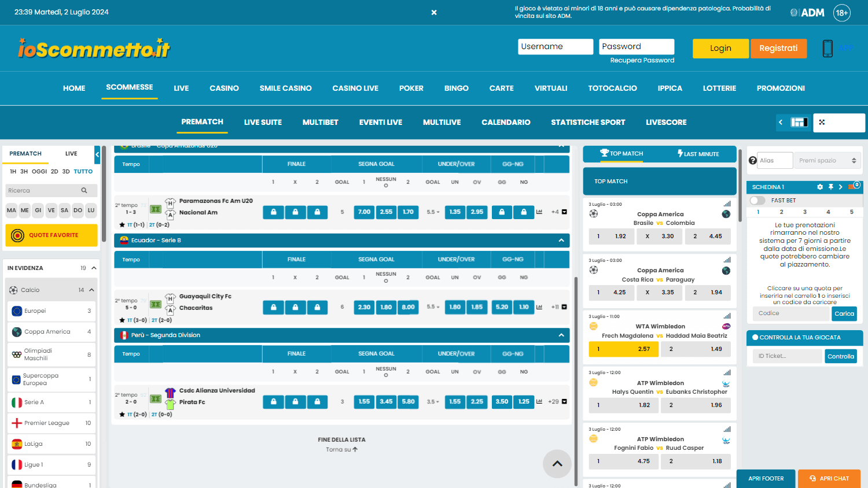The image size is (868, 488).
Task: Open the 3.5 goal line dropdown
Action: (x=433, y=401)
